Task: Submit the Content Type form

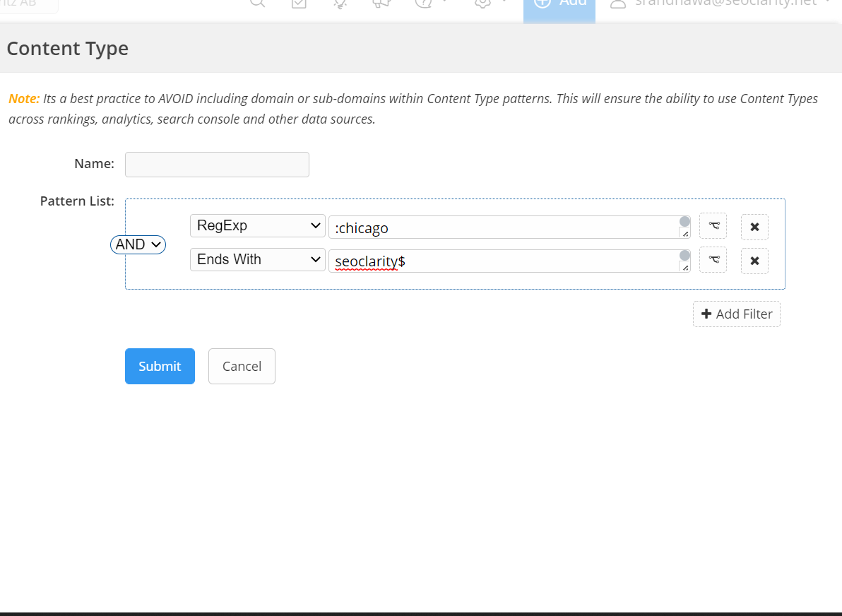Action: coord(160,366)
